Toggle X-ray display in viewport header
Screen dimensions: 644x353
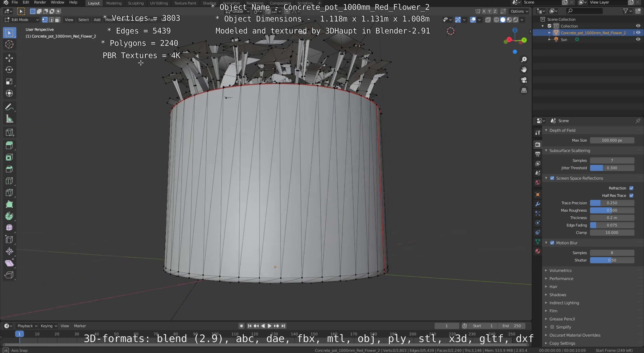pyautogui.click(x=488, y=20)
